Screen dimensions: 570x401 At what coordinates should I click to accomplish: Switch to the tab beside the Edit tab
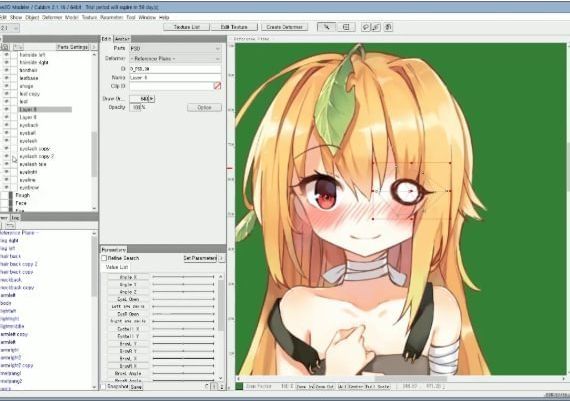tap(122, 39)
